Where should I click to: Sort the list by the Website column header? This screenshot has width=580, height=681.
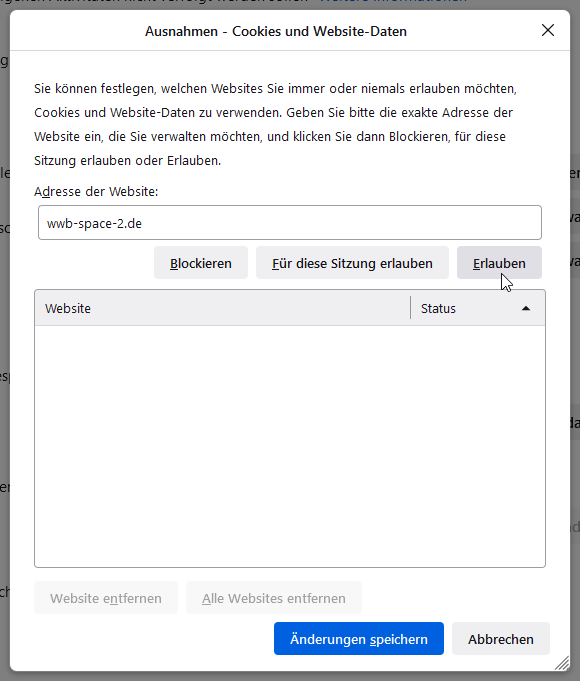[x=222, y=308]
